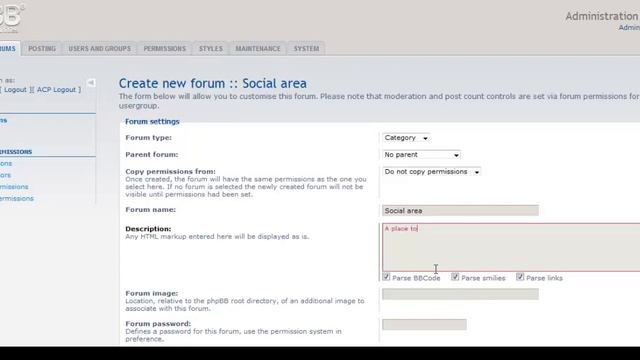Focus the Forum image field
Screen dimensions: 640x360
pyautogui.click(x=460, y=294)
